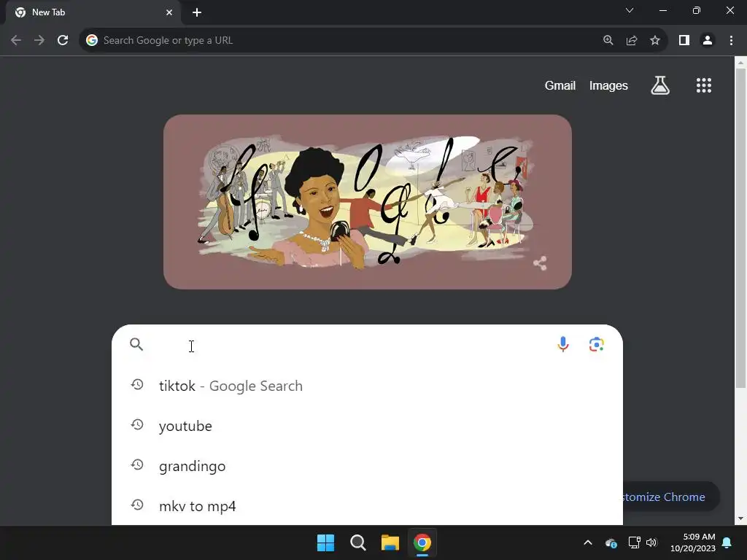Click the Google icon in the address bar
The height and width of the screenshot is (560, 747).
(x=92, y=41)
